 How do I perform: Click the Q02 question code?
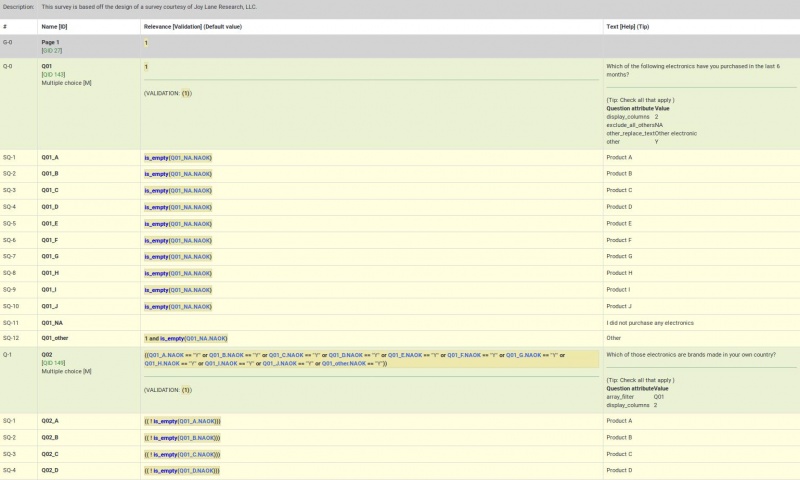tap(47, 355)
